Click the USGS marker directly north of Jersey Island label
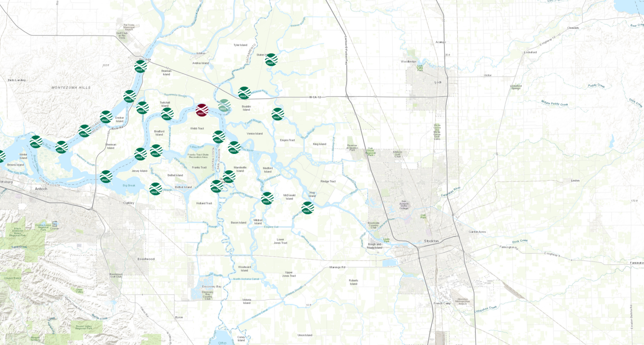Screen dimensions: 644x345 (x=140, y=154)
